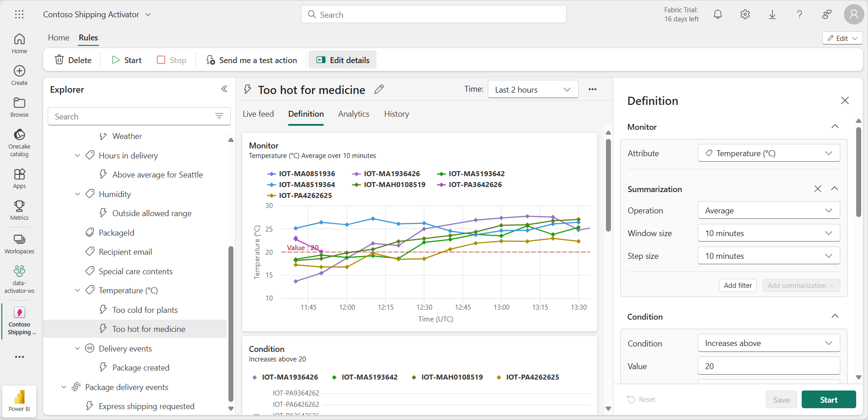Open the Time range Last 2 hours dropdown

coord(533,89)
